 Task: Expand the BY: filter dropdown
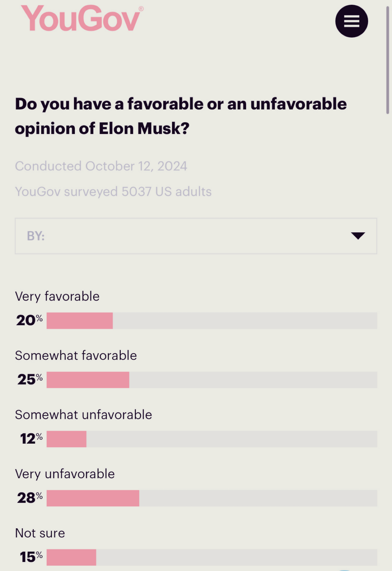196,236
